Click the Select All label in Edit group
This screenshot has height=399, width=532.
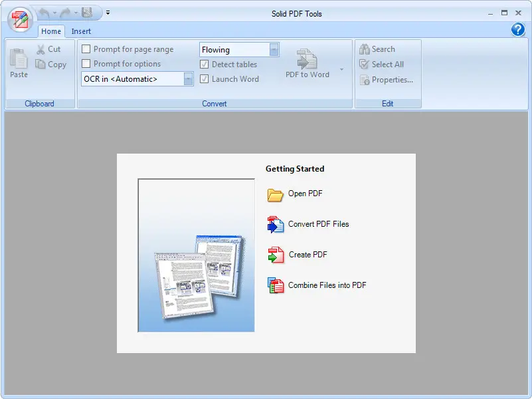[387, 65]
